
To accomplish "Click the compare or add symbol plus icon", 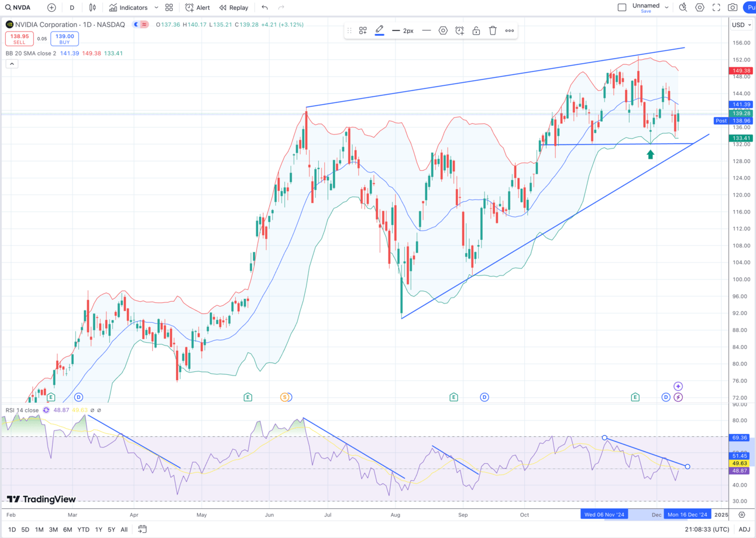I will pyautogui.click(x=51, y=8).
